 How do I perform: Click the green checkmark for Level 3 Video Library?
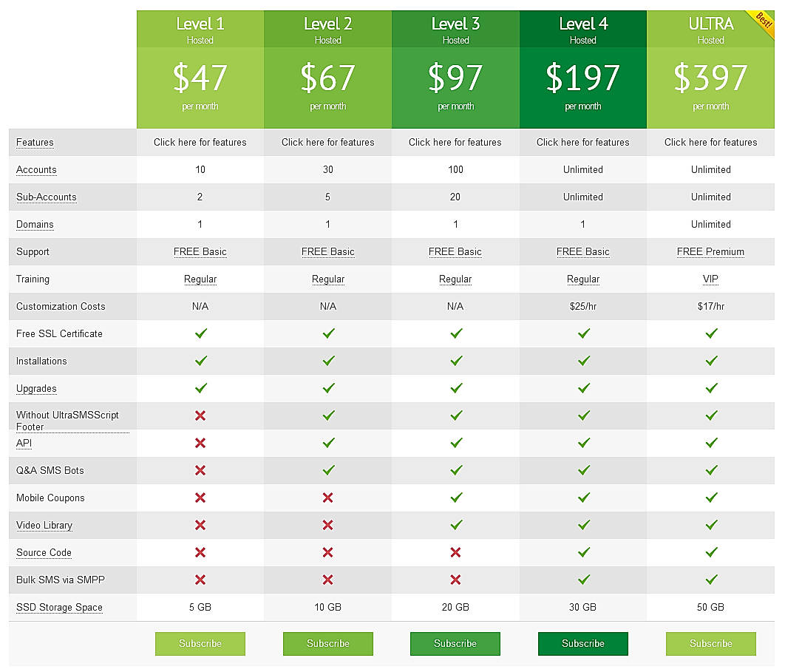click(x=455, y=525)
